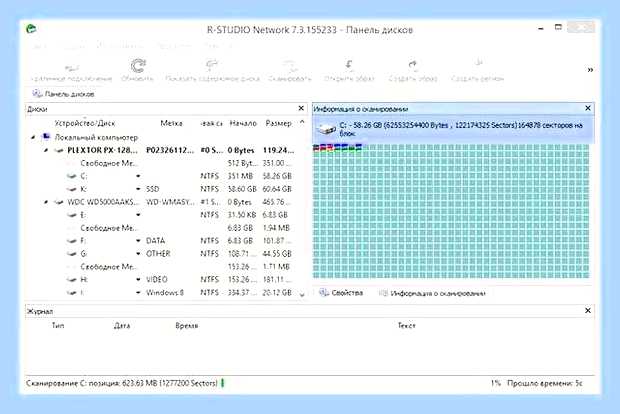Select the PLEXTOR PX-128 drive icon
This screenshot has width=620, height=414.
coord(59,150)
